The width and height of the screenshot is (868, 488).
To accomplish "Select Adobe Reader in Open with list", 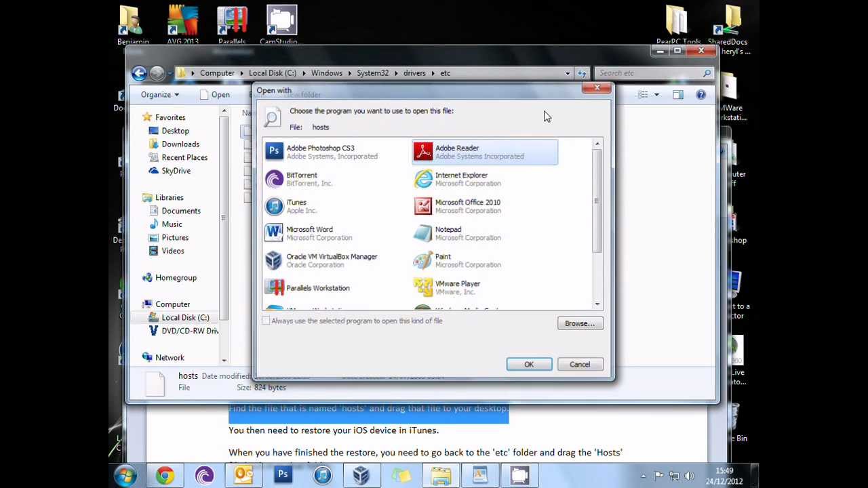I will pyautogui.click(x=485, y=152).
